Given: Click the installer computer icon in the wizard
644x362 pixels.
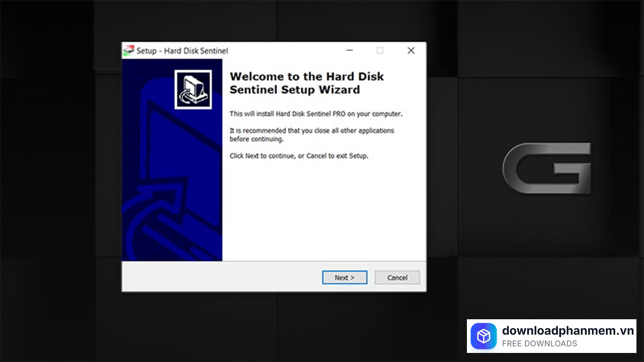Looking at the screenshot, I should 193,89.
